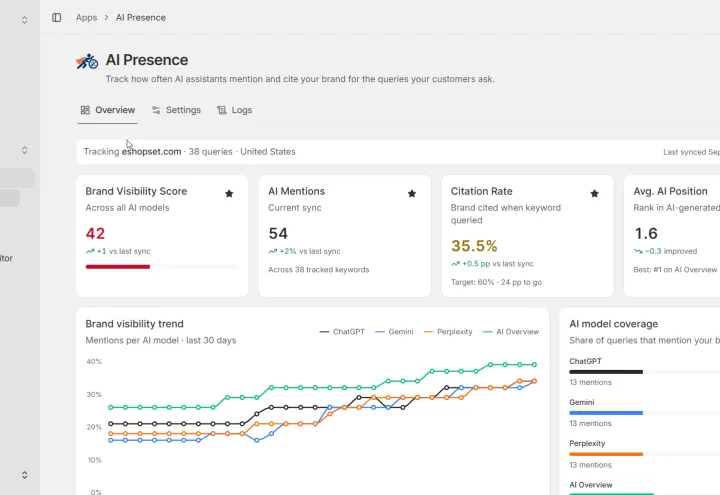Viewport: 720px width, 495px height.
Task: Click "Across 38 tracked keywords" text
Action: coord(319,270)
